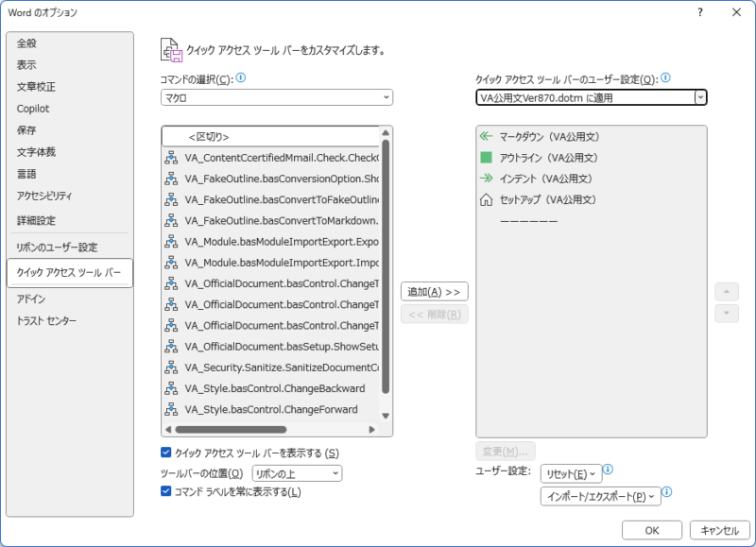Click the 追加 >> button
Viewport: 756px width, 547px height.
click(434, 291)
